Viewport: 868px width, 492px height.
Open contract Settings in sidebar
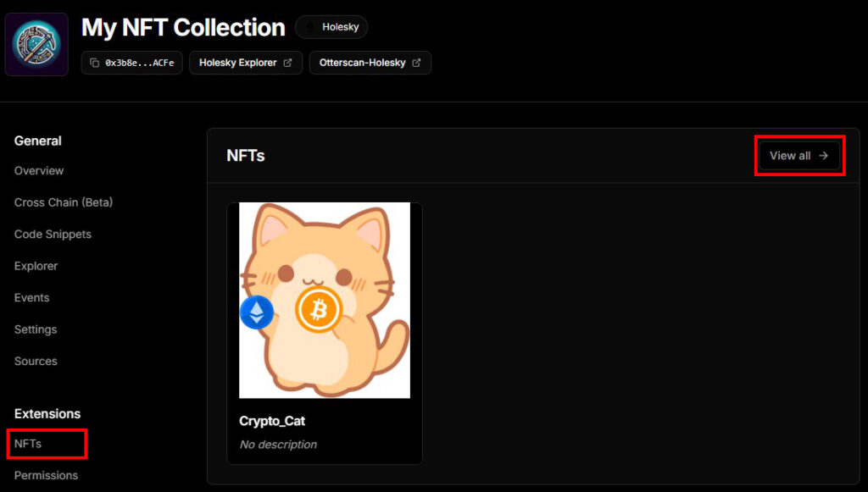pyautogui.click(x=36, y=329)
